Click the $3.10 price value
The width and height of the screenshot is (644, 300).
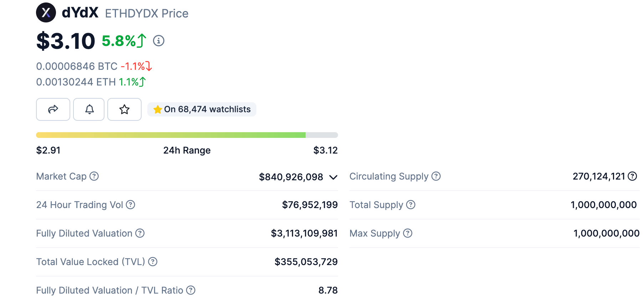[66, 41]
